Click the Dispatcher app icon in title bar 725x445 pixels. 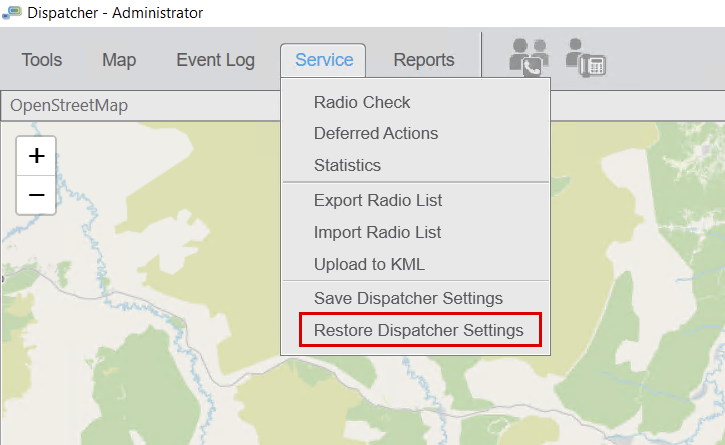pos(12,13)
